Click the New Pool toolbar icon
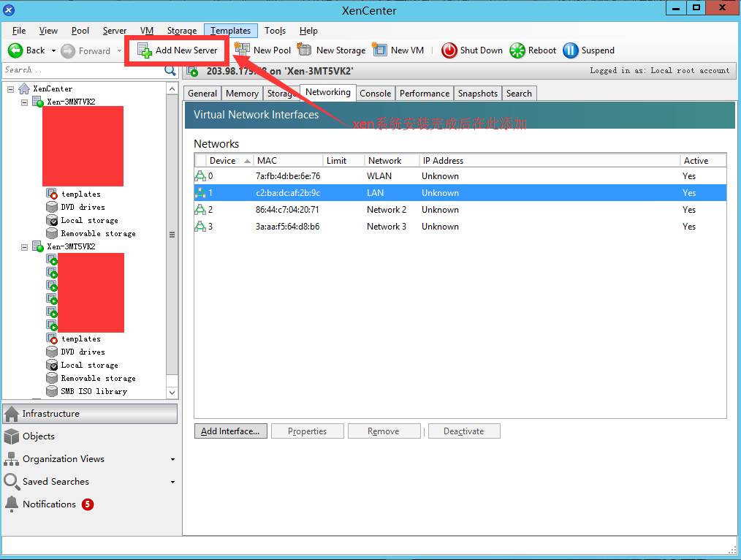 [x=243, y=49]
